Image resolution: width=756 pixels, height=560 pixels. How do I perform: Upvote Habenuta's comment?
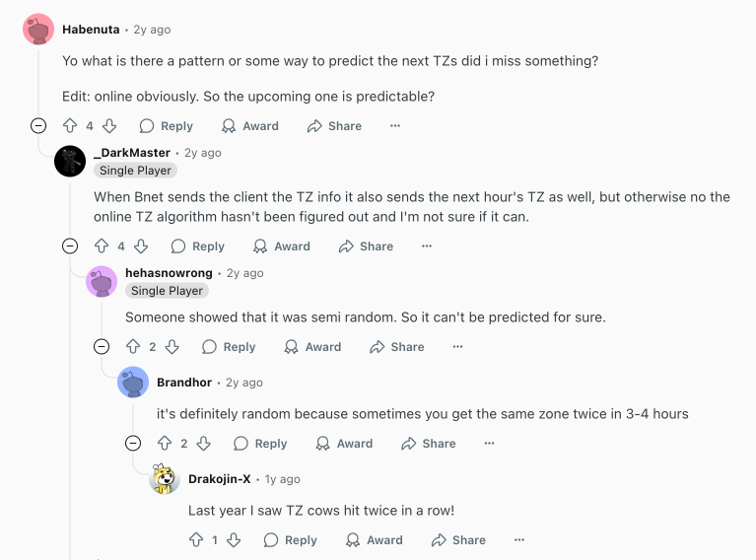coord(70,126)
